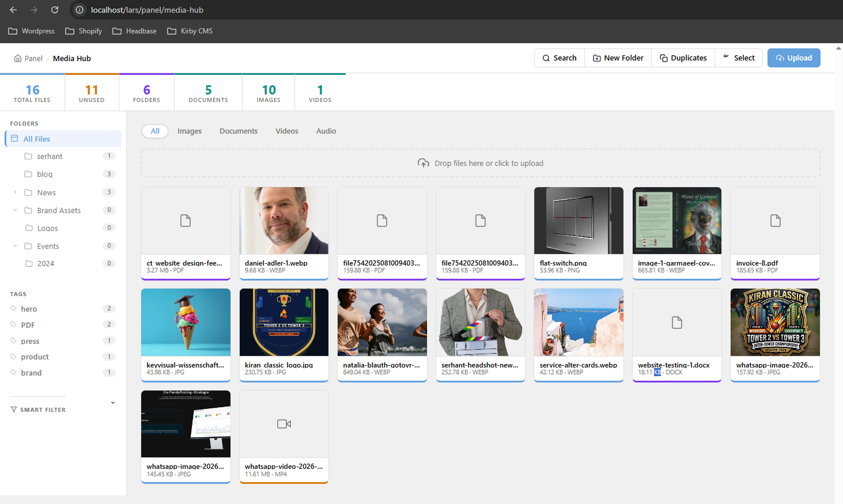Show all file types with the All tab

[x=155, y=131]
